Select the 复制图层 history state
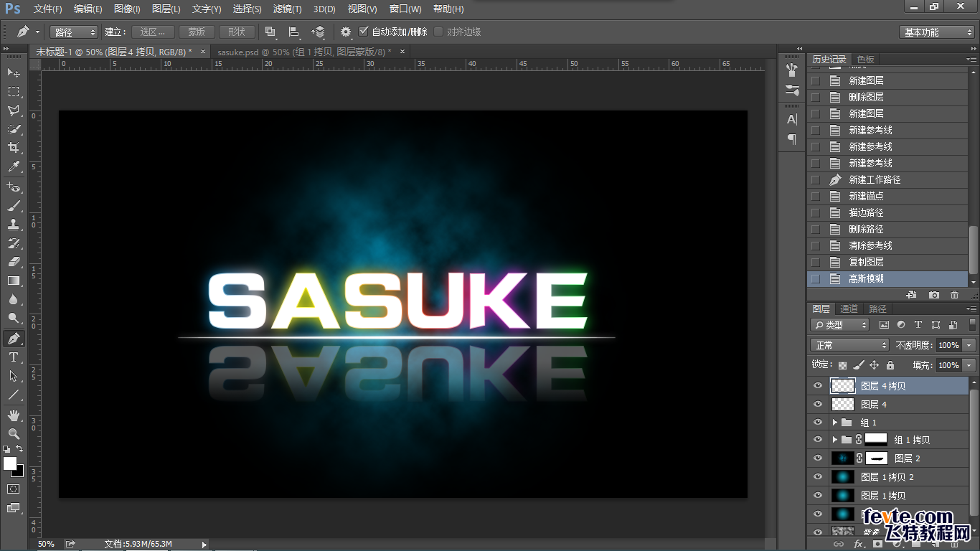This screenshot has height=551, width=980. click(887, 262)
